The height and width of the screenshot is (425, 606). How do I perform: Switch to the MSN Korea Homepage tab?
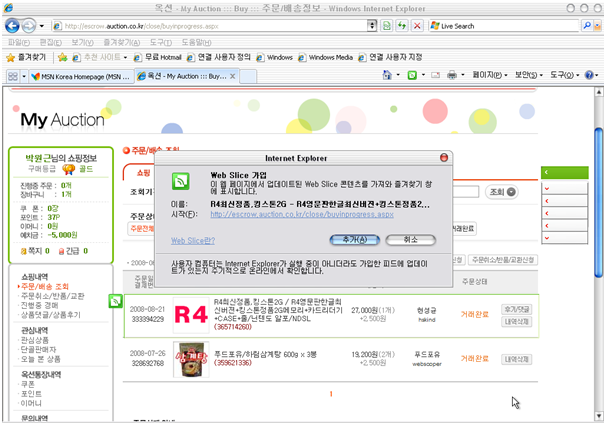point(81,76)
